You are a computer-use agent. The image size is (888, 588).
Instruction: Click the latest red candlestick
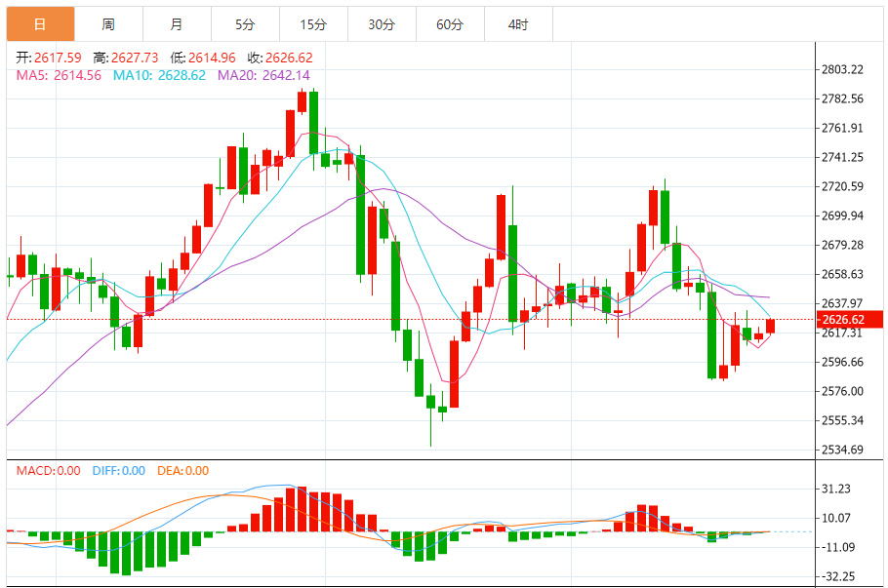tap(770, 326)
